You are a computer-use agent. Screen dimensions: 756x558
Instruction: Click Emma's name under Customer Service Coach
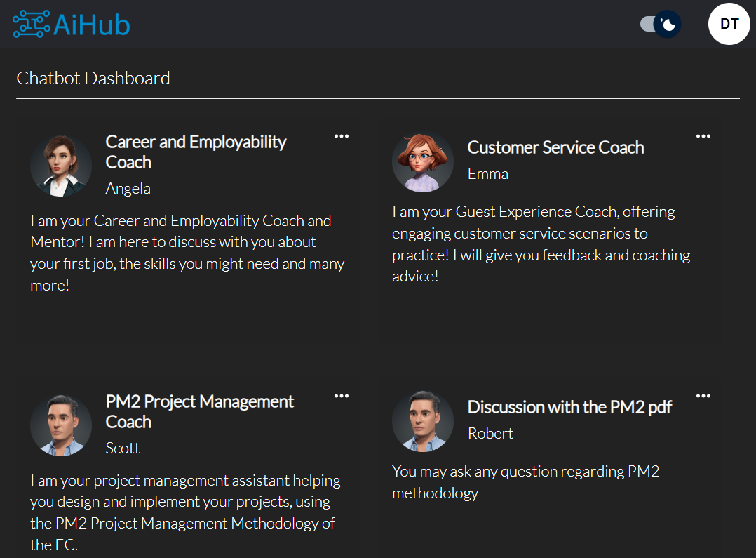488,173
